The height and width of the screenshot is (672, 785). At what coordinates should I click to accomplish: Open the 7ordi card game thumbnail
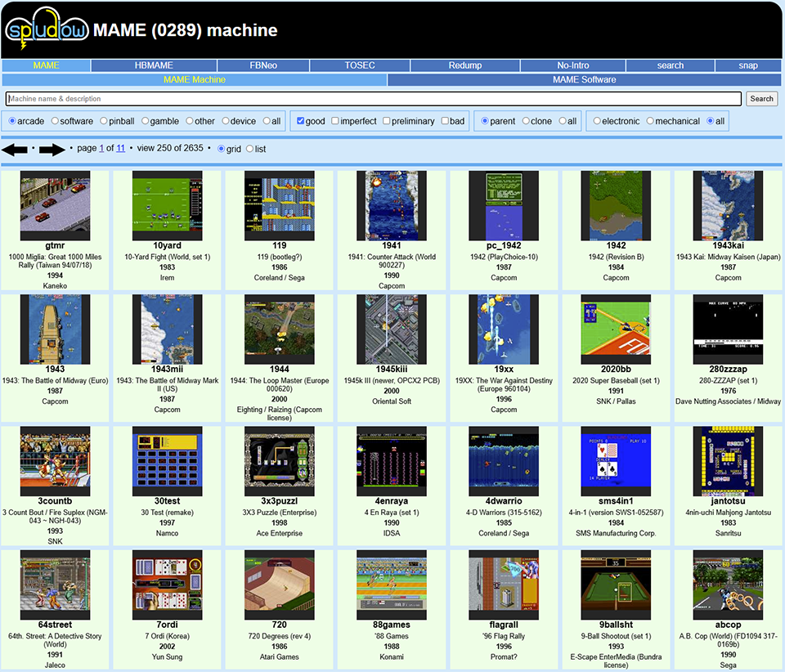click(167, 585)
